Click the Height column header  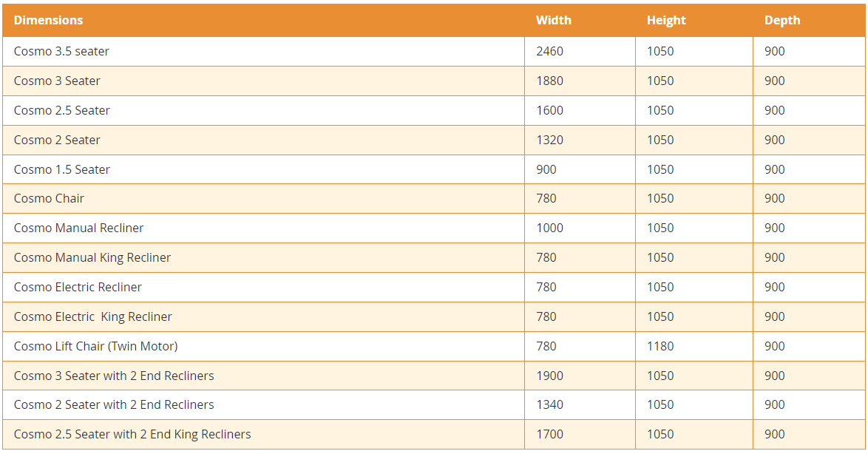(666, 21)
